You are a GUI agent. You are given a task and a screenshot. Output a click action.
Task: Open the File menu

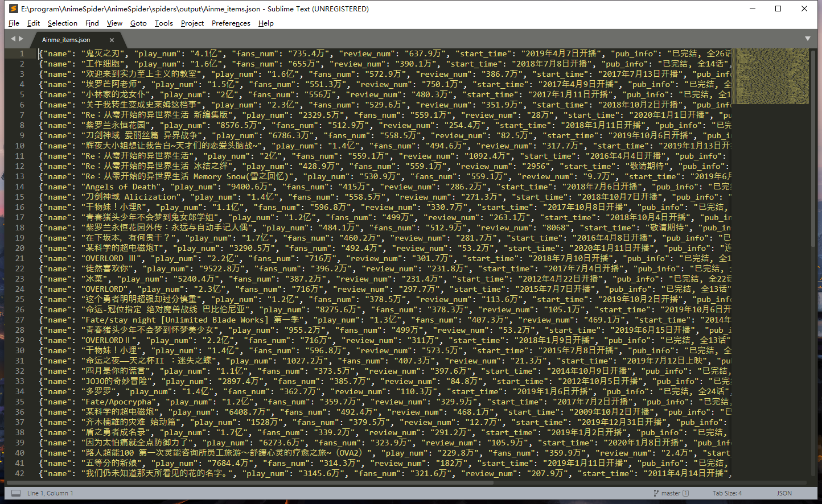click(14, 23)
